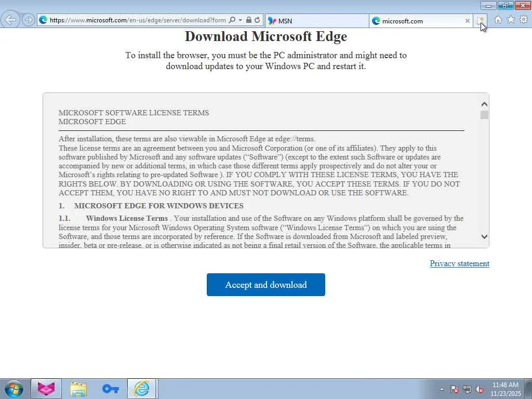Viewport: 532px width, 399px height.
Task: Click the 'Download Microsoft Edge' heading
Action: click(x=266, y=36)
